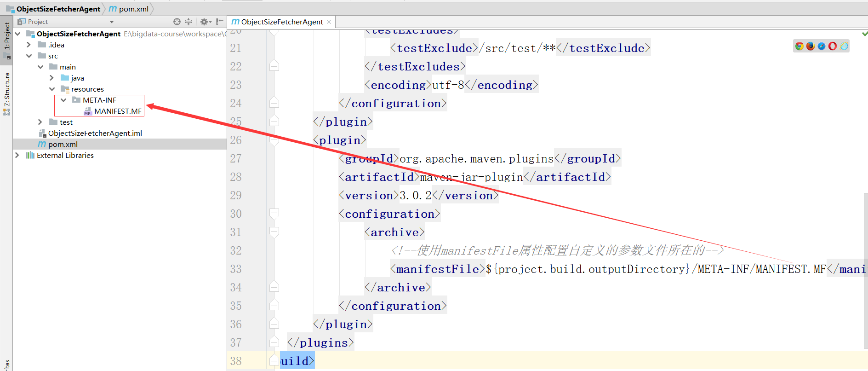
Task: Fold the plugin block at line 26
Action: [x=274, y=140]
